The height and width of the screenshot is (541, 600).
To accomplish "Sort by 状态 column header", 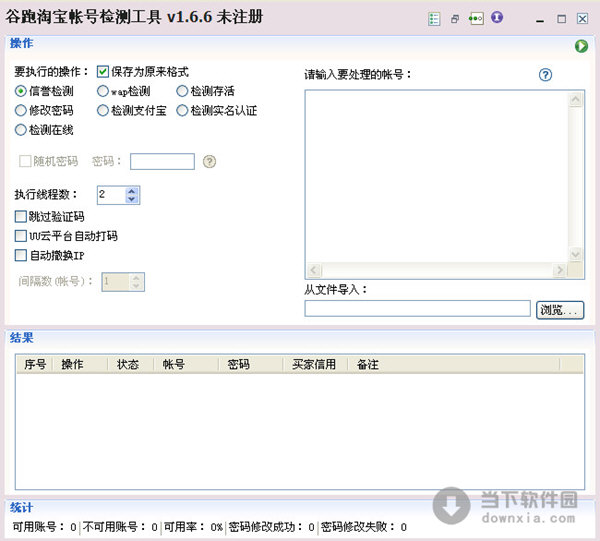I will click(130, 364).
